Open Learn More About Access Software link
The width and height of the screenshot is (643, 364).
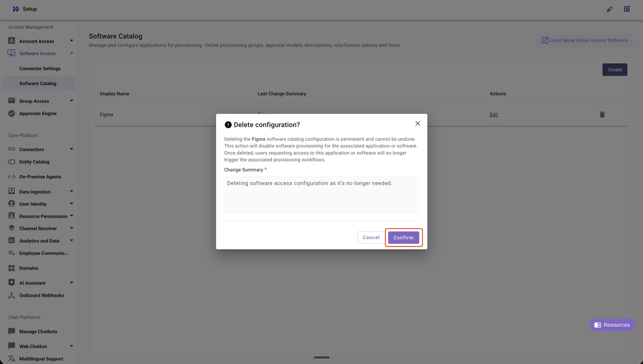(584, 40)
